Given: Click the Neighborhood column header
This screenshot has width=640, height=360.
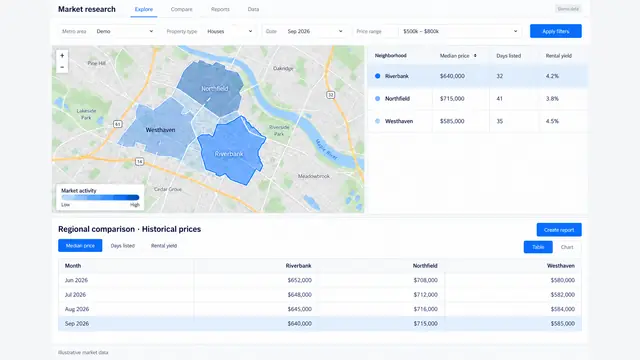Looking at the screenshot, I should [x=391, y=56].
